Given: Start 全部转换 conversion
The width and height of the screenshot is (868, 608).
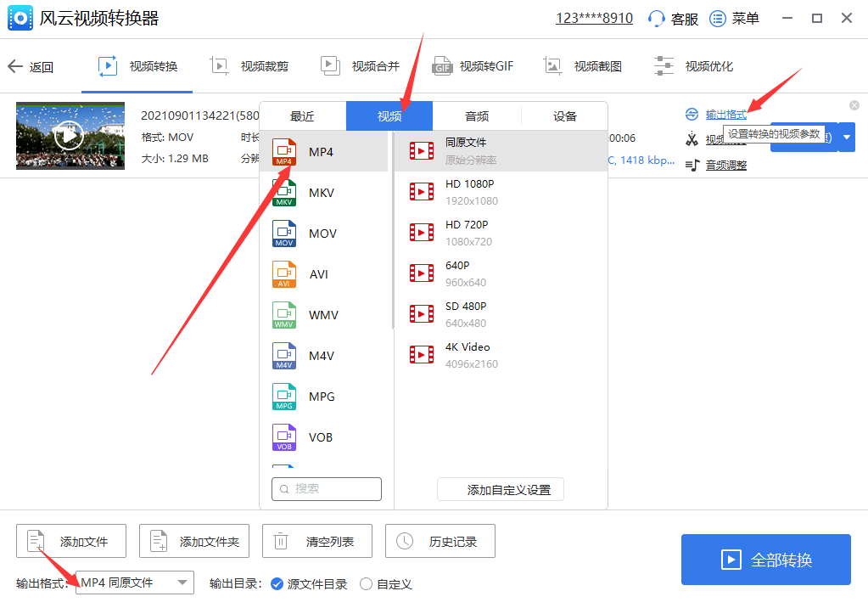Looking at the screenshot, I should tap(765, 560).
